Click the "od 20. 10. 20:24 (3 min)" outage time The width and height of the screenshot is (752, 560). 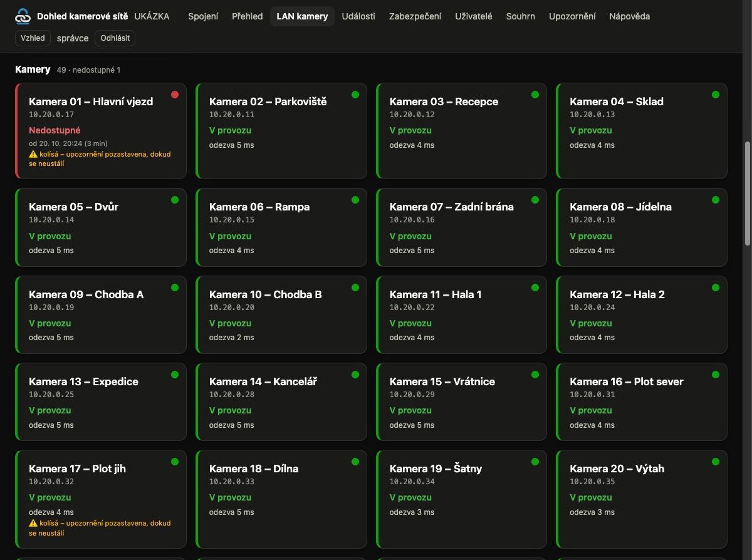68,143
